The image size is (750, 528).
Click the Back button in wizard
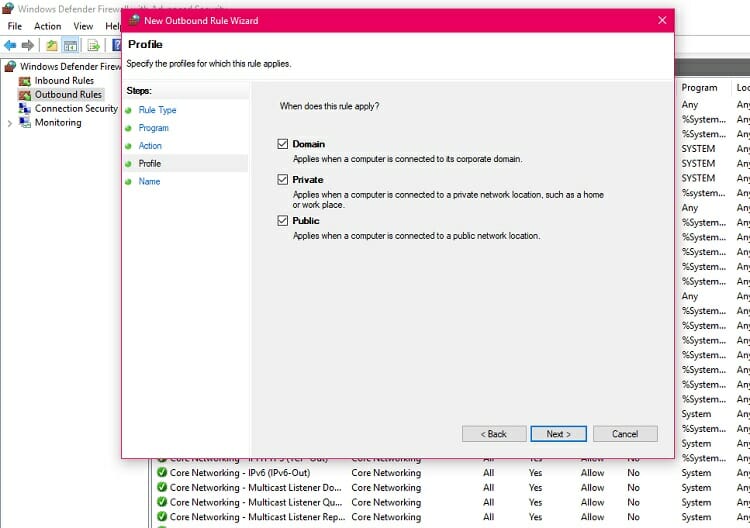494,434
